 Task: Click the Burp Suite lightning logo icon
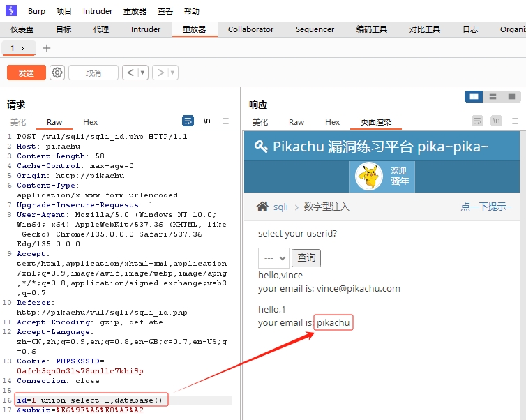11,10
